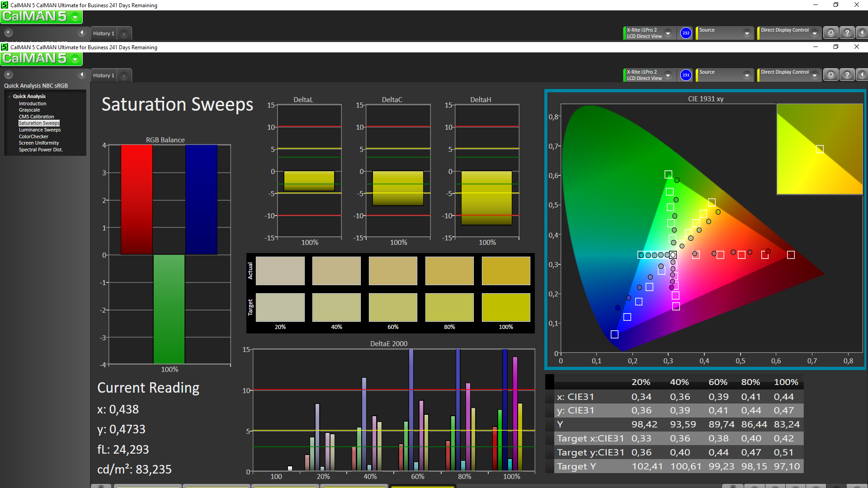Viewport: 868px width, 488px height.
Task: Click 'Quick Analysis NBC sRGB' workflow title
Action: click(36, 85)
